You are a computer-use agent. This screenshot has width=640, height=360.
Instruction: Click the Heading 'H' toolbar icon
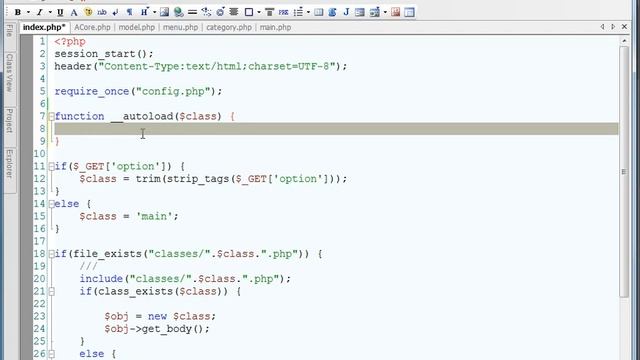144,12
